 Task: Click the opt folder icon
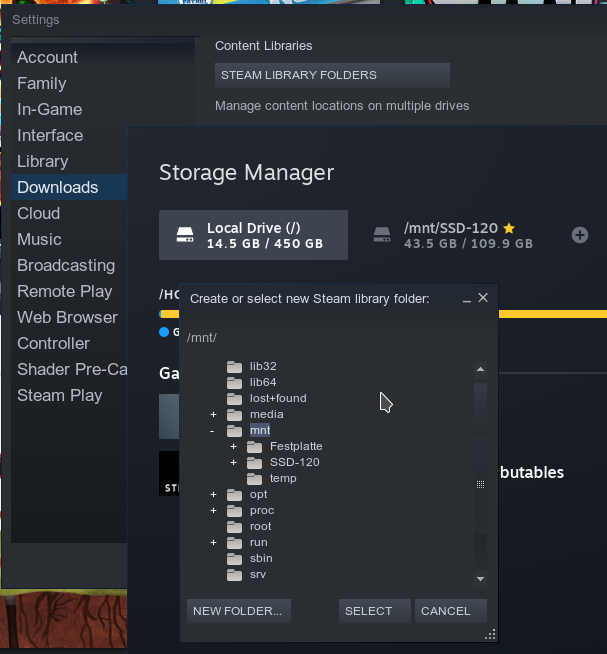(x=234, y=495)
